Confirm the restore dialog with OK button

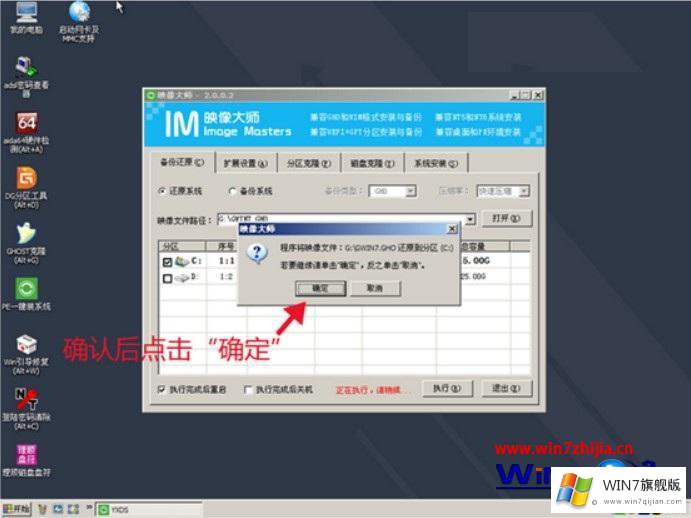tap(320, 289)
